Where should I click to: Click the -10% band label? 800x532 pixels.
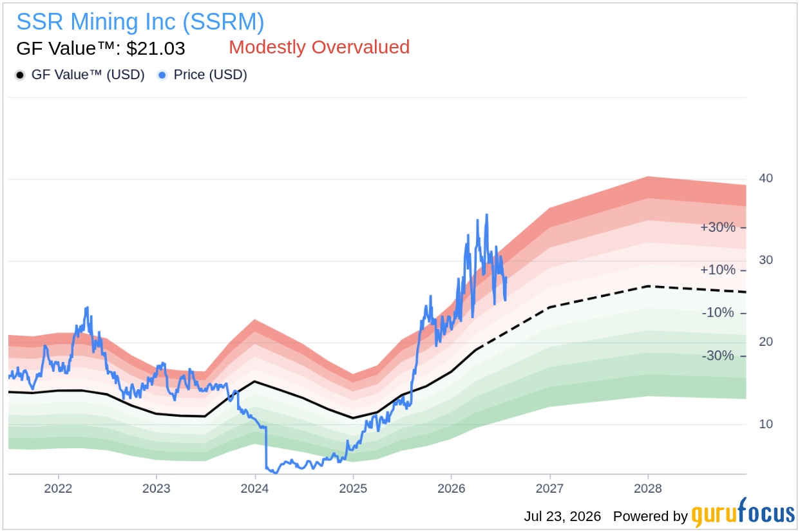pyautogui.click(x=719, y=313)
